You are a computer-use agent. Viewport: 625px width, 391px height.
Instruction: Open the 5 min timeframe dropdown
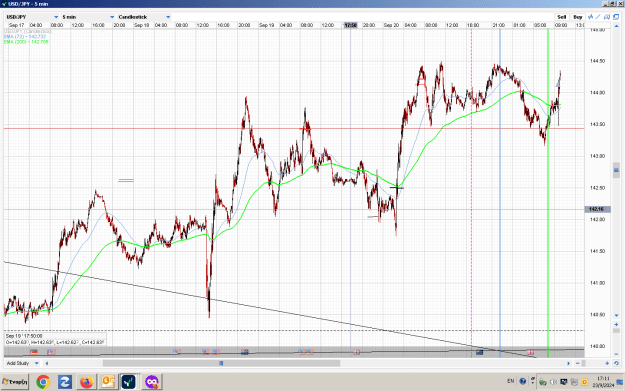88,17
